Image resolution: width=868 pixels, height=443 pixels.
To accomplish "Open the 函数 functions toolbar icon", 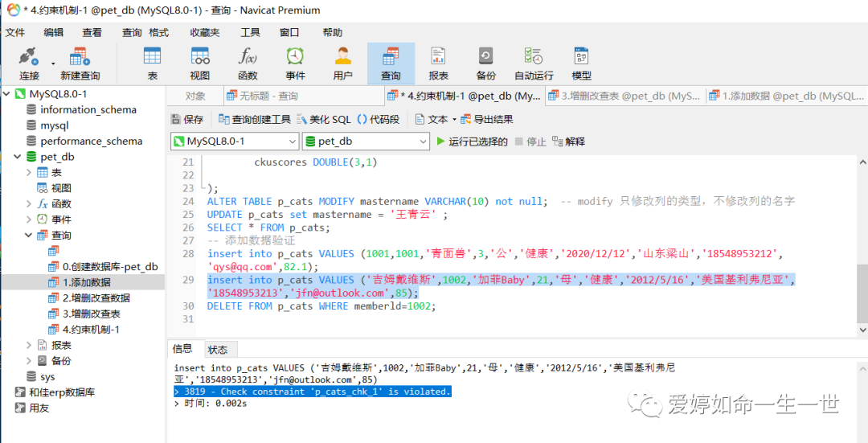I will coord(248,64).
